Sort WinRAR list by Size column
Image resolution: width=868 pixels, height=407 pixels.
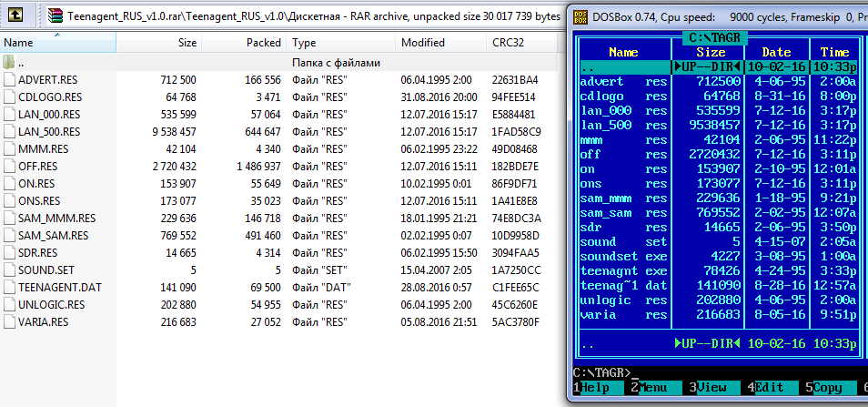click(159, 43)
